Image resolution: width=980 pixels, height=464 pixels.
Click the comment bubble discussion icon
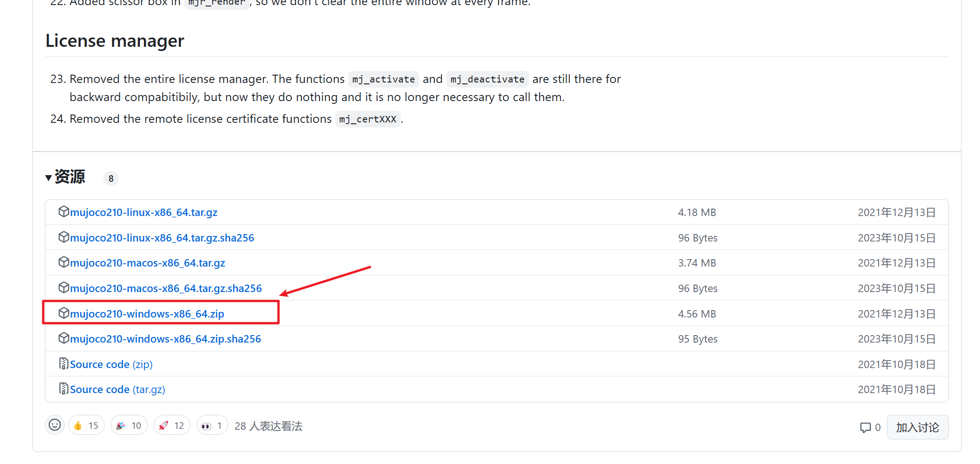point(865,427)
